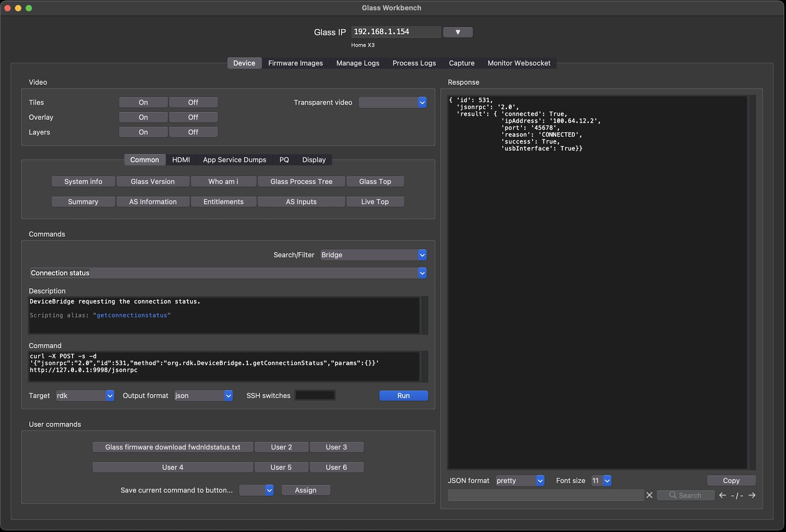The height and width of the screenshot is (532, 786).
Task: Run the current command
Action: tap(403, 396)
